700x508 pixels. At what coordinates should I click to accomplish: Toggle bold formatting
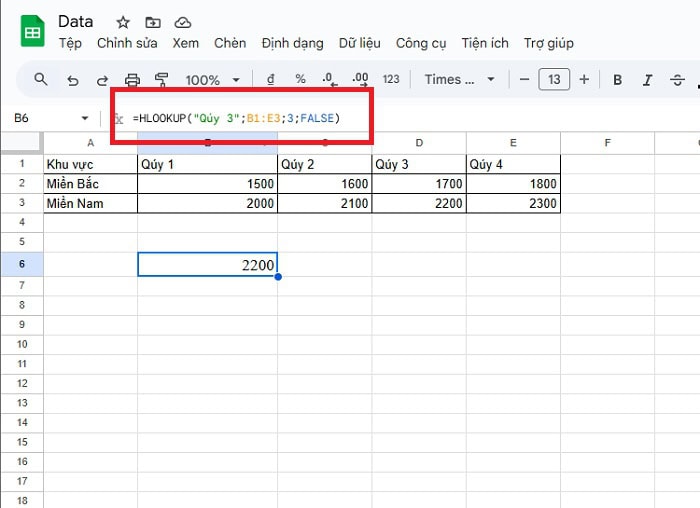(617, 80)
